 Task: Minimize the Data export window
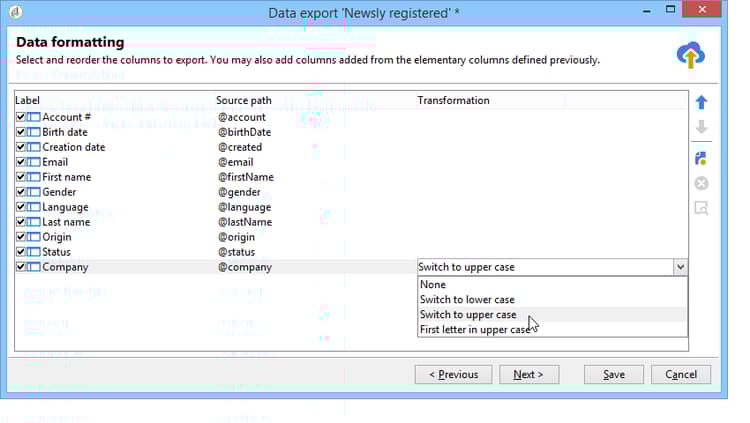click(647, 11)
